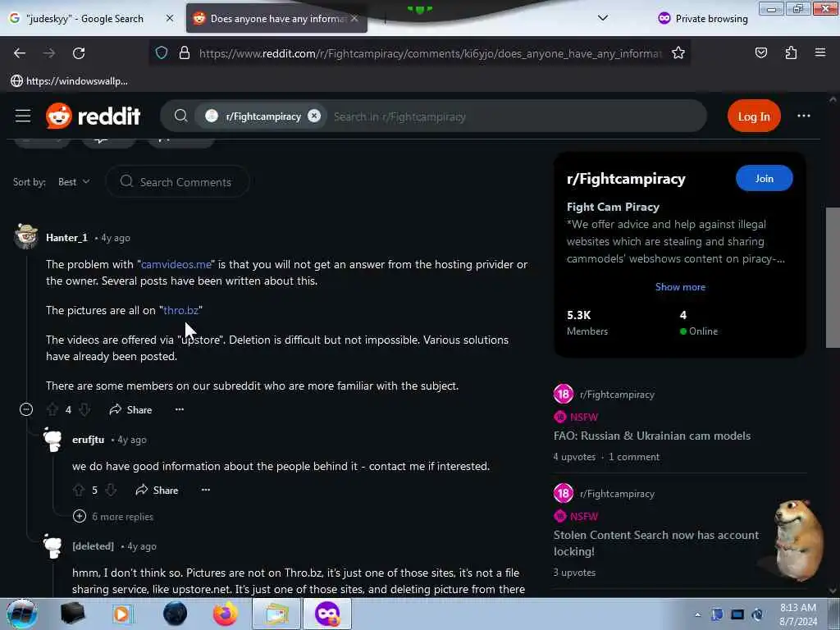Click the magnifier icon in Reddit search

pyautogui.click(x=181, y=116)
